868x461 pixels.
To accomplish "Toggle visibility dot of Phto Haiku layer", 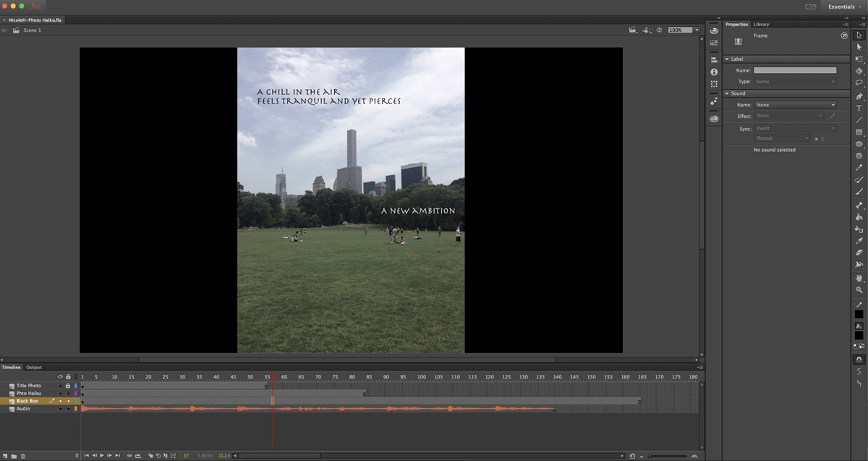I will (x=60, y=394).
